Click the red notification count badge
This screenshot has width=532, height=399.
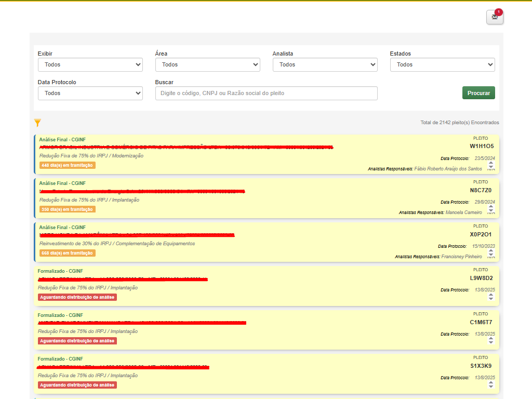[x=499, y=11]
